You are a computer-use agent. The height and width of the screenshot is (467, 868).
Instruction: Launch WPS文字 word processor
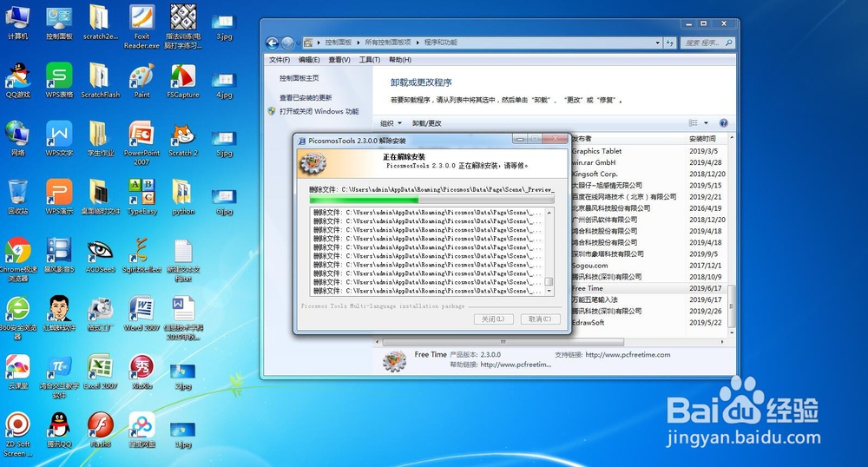pyautogui.click(x=59, y=139)
